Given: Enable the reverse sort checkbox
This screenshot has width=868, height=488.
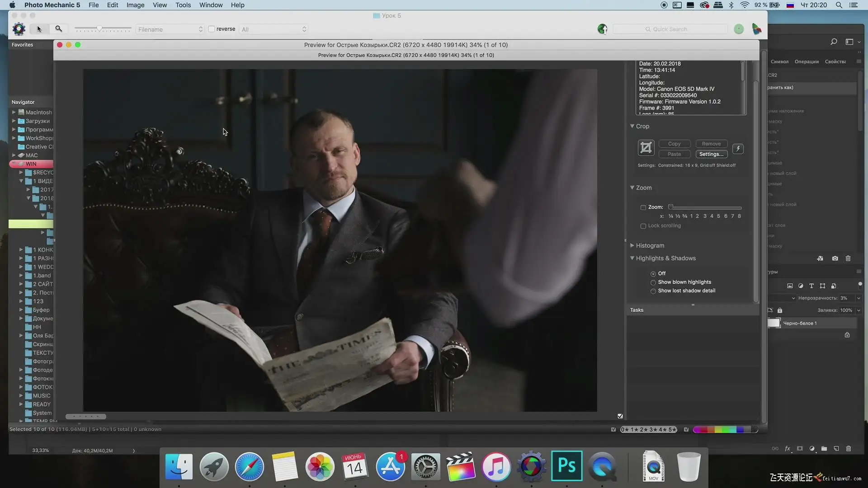Looking at the screenshot, I should [x=212, y=29].
